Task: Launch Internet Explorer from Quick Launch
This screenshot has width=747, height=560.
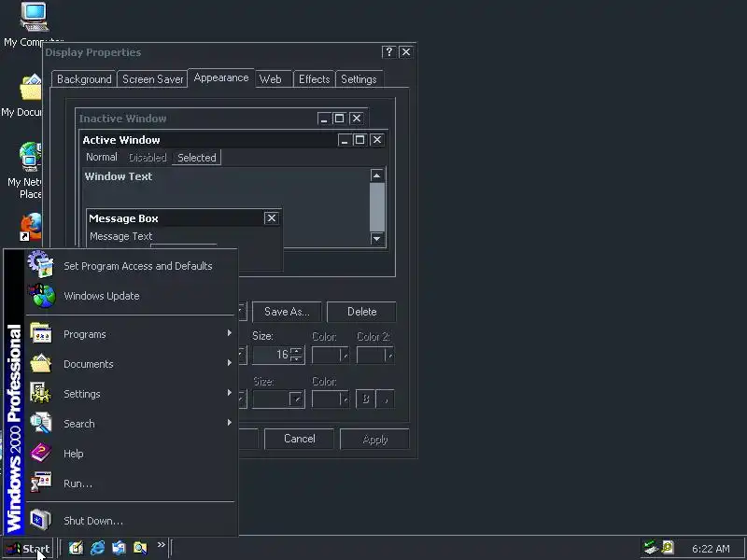Action: (98, 548)
